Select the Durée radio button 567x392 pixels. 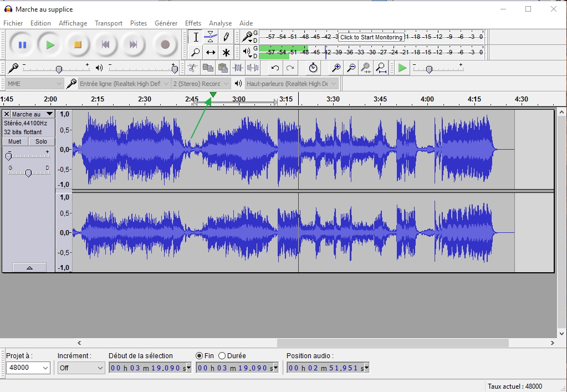222,355
